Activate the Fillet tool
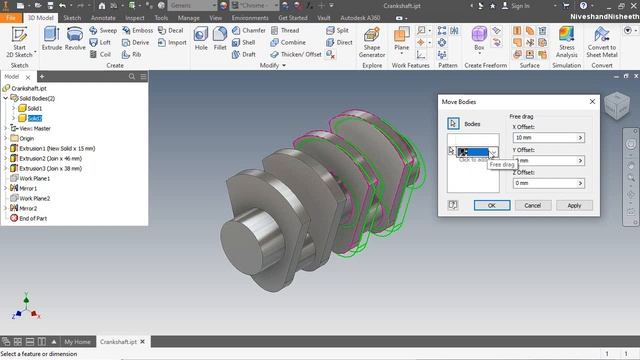Viewport: 640px width, 360px height. coord(220,39)
